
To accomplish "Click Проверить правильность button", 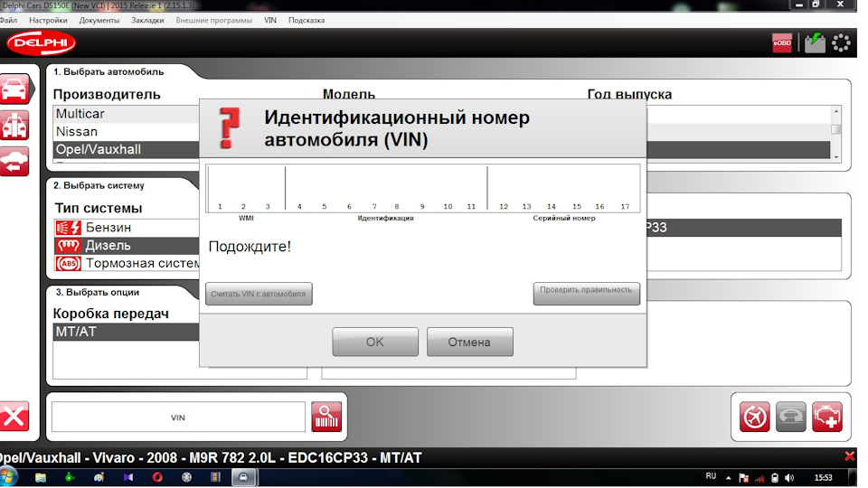I will [586, 293].
